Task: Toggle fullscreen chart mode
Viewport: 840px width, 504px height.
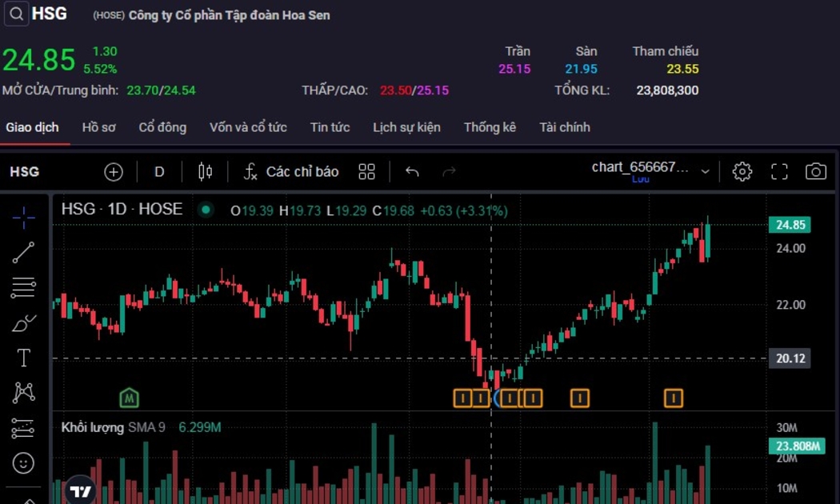Action: point(779,171)
